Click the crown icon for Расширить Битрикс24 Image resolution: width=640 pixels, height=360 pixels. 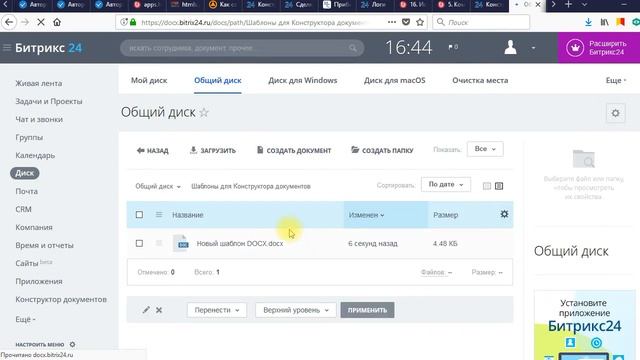575,48
